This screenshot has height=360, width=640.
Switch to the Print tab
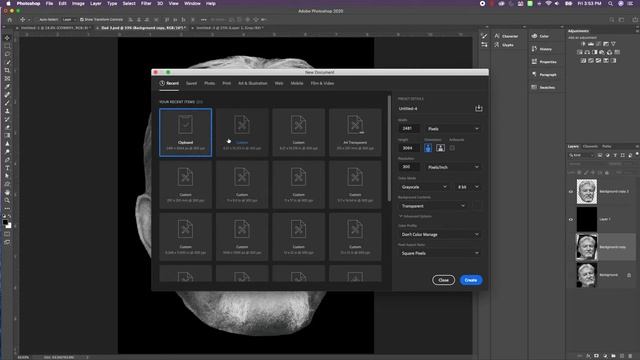click(x=227, y=83)
